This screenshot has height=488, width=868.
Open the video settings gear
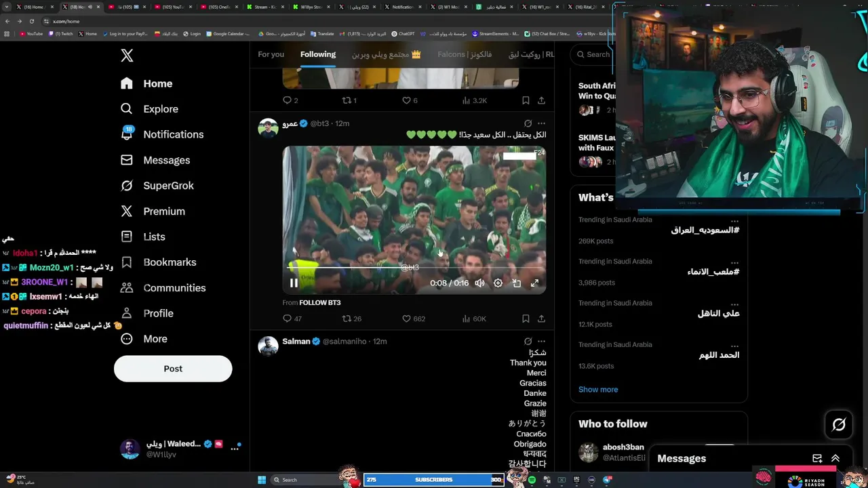tap(498, 283)
